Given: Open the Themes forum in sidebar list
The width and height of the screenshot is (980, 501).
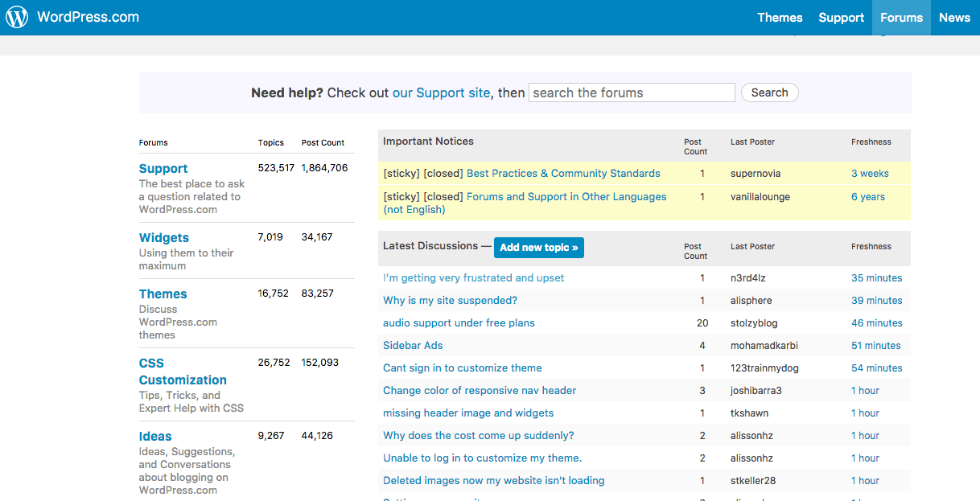Looking at the screenshot, I should coord(163,294).
